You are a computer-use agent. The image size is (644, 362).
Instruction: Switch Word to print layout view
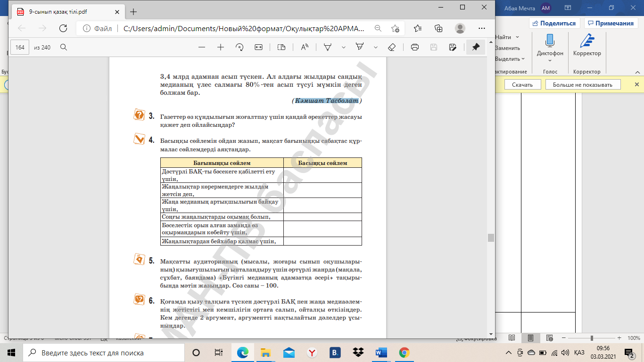[531, 338]
